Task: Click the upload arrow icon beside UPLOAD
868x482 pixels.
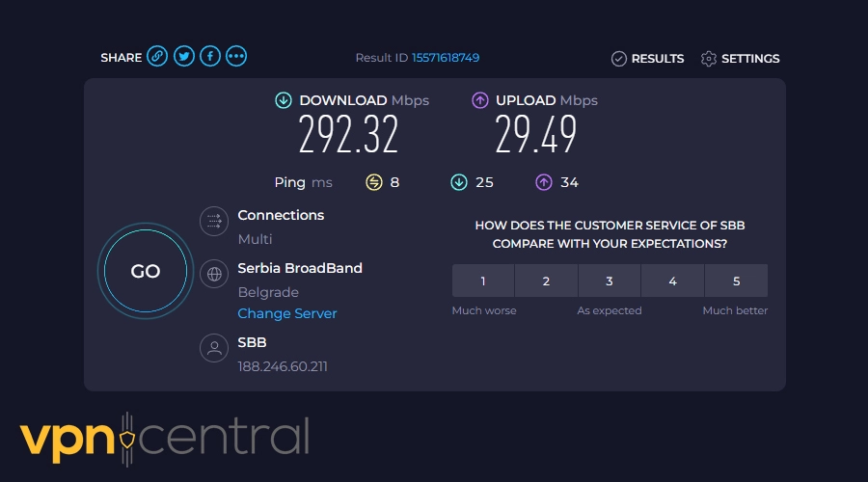Action: coord(480,100)
